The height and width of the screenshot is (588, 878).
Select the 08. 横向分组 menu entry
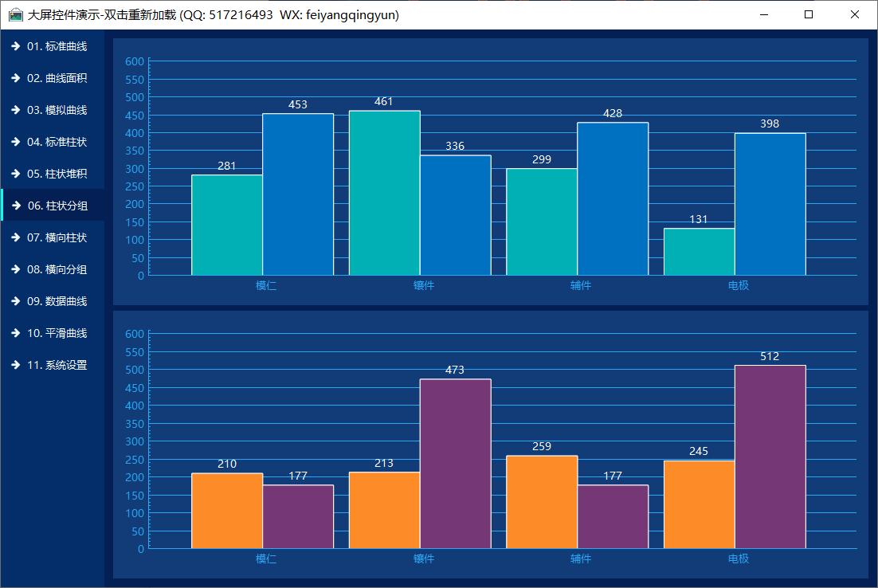tap(57, 269)
